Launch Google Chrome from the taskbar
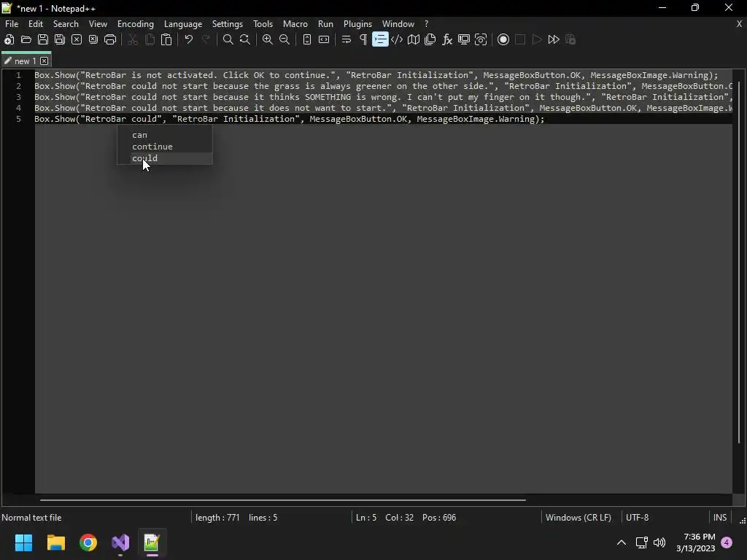747x560 pixels. click(88, 542)
